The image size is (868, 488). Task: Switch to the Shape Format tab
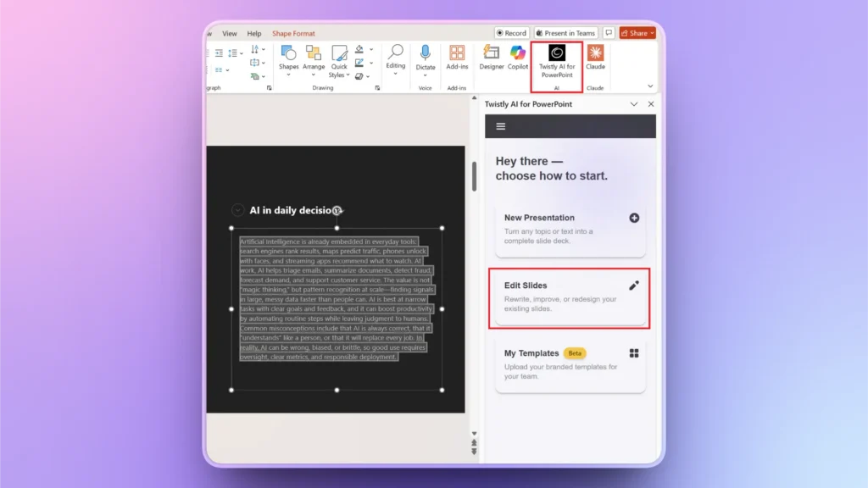pos(293,33)
